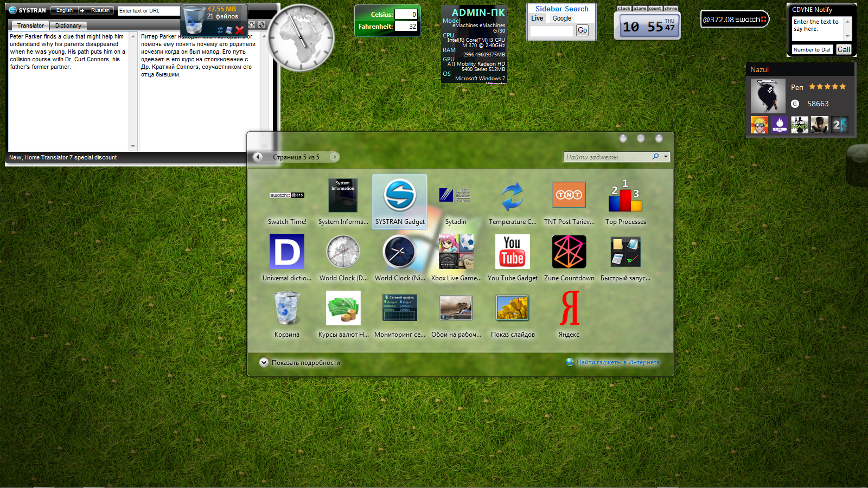Select the Swatch Time! gadget icon
The height and width of the screenshot is (488, 868).
pos(287,195)
